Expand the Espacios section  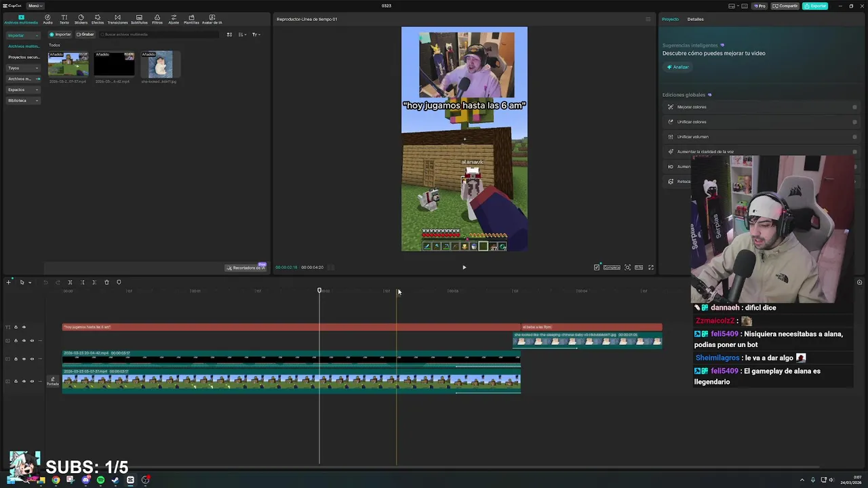coord(23,89)
